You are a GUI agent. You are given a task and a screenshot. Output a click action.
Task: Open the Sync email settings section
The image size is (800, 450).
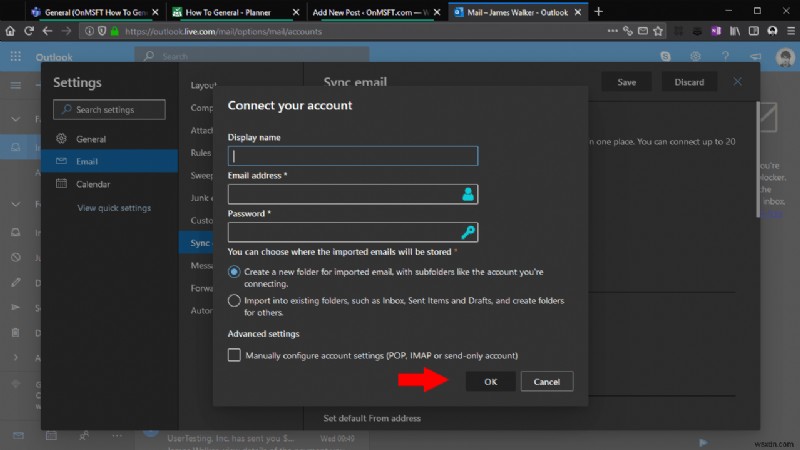pos(196,243)
